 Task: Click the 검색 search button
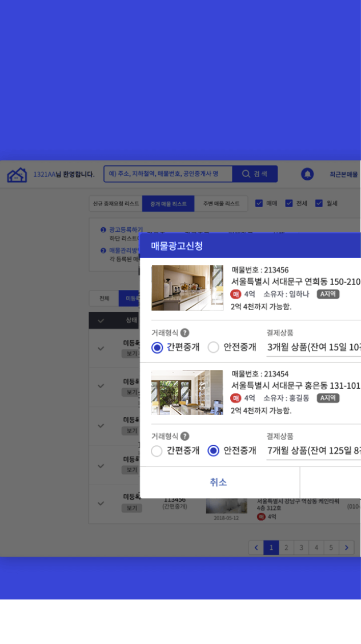click(255, 174)
